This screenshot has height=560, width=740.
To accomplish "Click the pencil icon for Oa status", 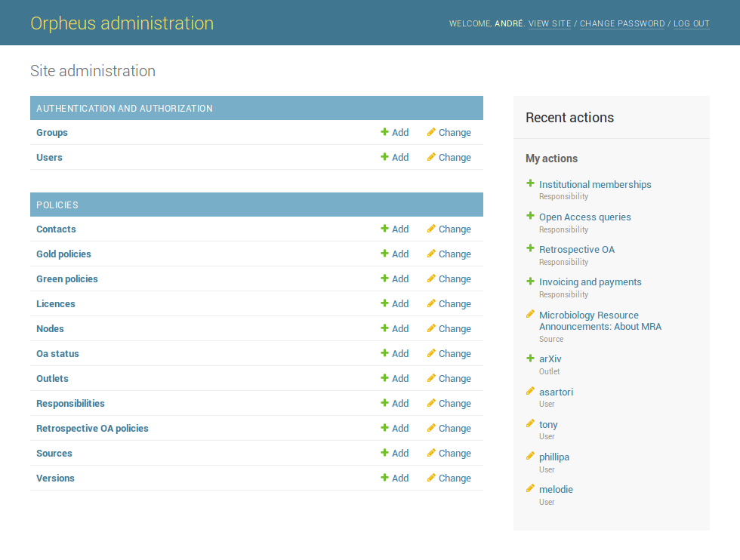I will 431,353.
